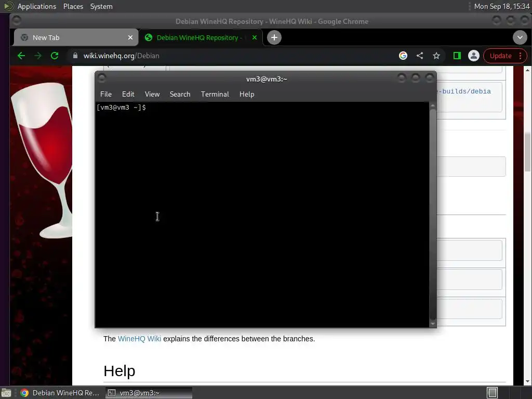Click the Chrome page scrollbar up arrow
Viewport: 532px width, 399px height.
point(527,70)
